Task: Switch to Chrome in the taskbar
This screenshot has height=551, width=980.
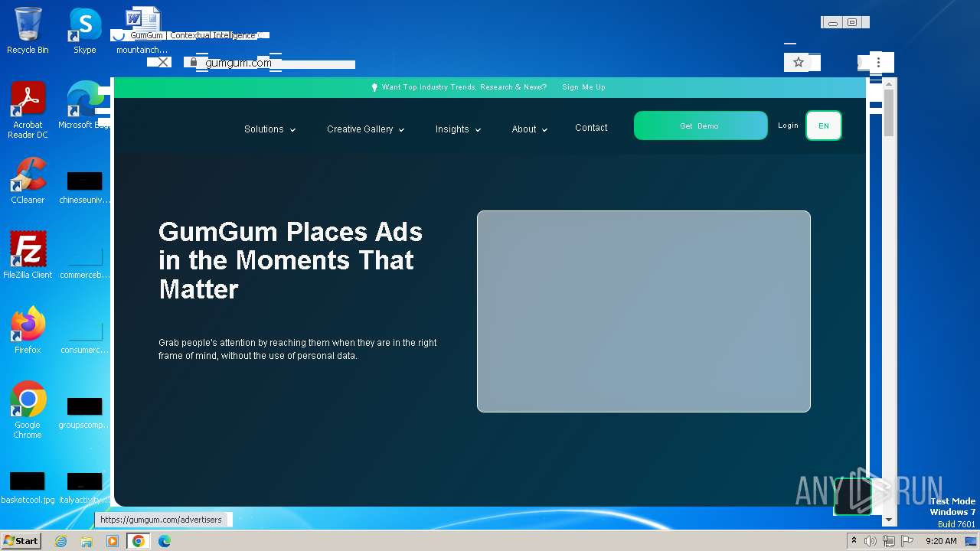Action: [x=139, y=541]
